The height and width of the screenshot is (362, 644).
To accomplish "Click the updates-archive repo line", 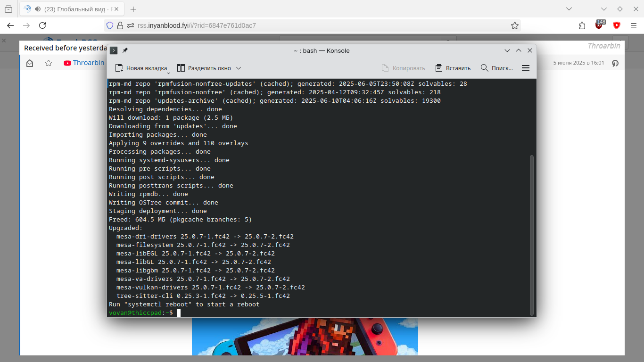I will 275,101.
